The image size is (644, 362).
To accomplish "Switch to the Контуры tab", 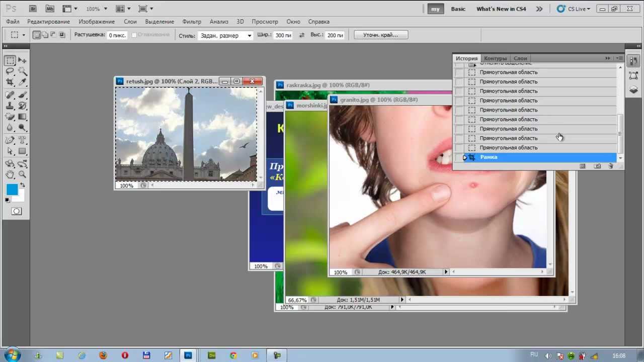I will (x=496, y=59).
